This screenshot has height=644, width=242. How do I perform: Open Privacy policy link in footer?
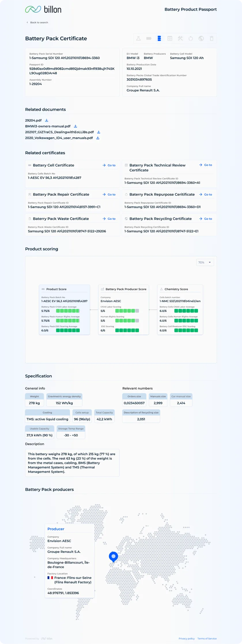click(x=187, y=639)
